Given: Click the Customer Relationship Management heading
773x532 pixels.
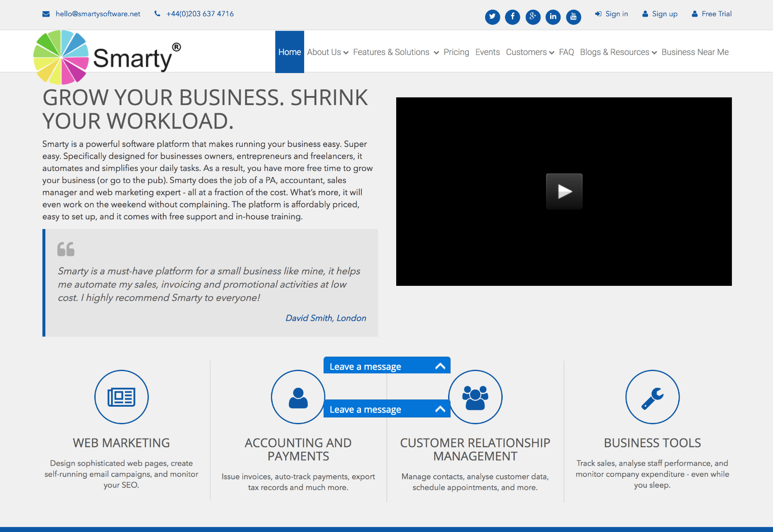Looking at the screenshot, I should tap(475, 449).
